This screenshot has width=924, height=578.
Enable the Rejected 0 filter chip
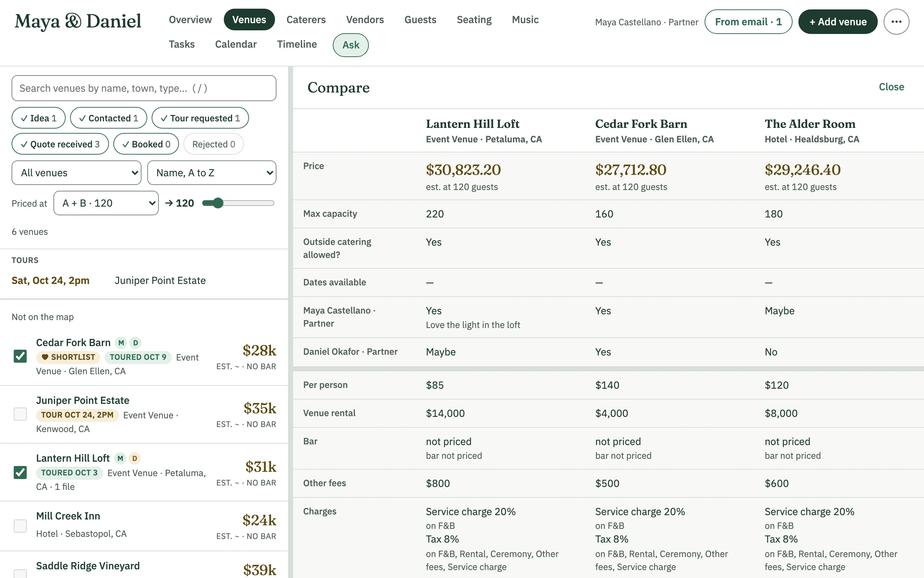[213, 144]
